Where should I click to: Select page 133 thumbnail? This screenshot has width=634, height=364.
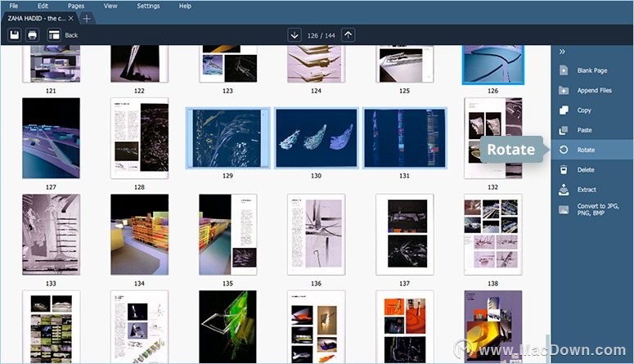[51, 235]
